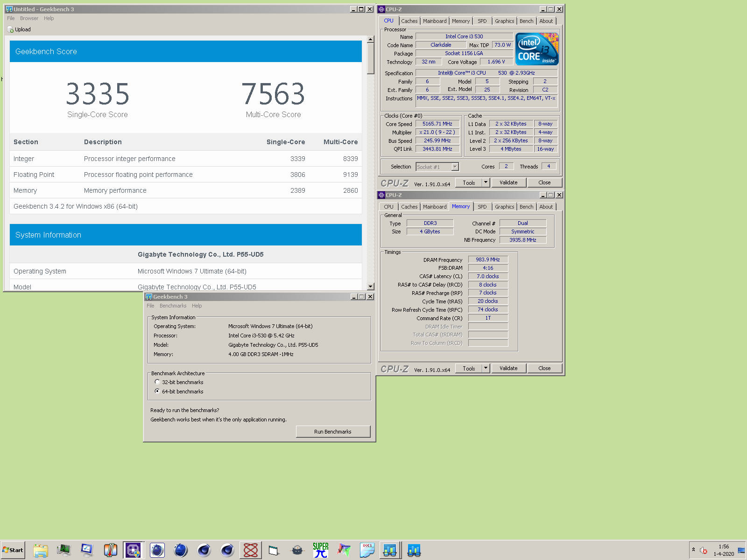Switch to the purple CPU-Z taskbar button
The height and width of the screenshot is (560, 747).
coord(134,550)
